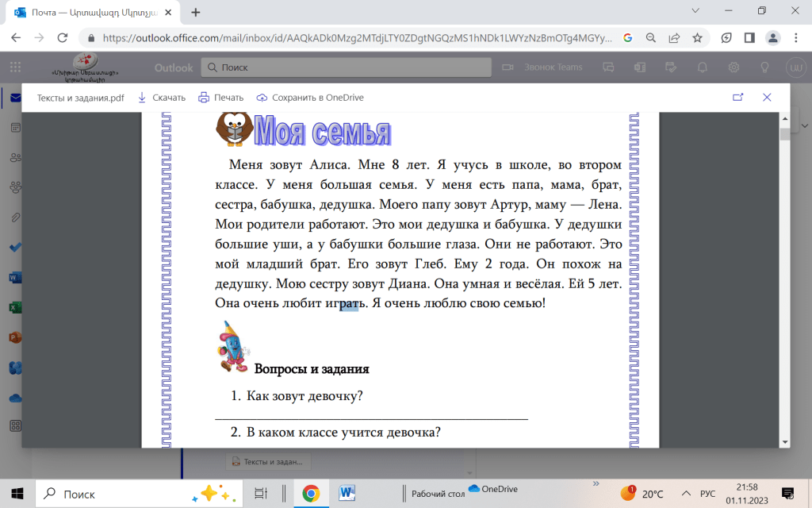Click Скачать to download the PDF

point(162,98)
